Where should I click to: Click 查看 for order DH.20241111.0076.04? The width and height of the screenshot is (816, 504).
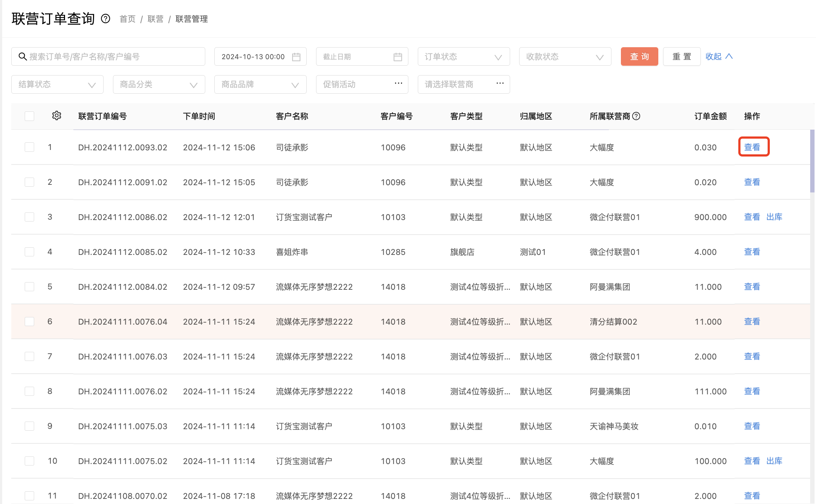752,321
